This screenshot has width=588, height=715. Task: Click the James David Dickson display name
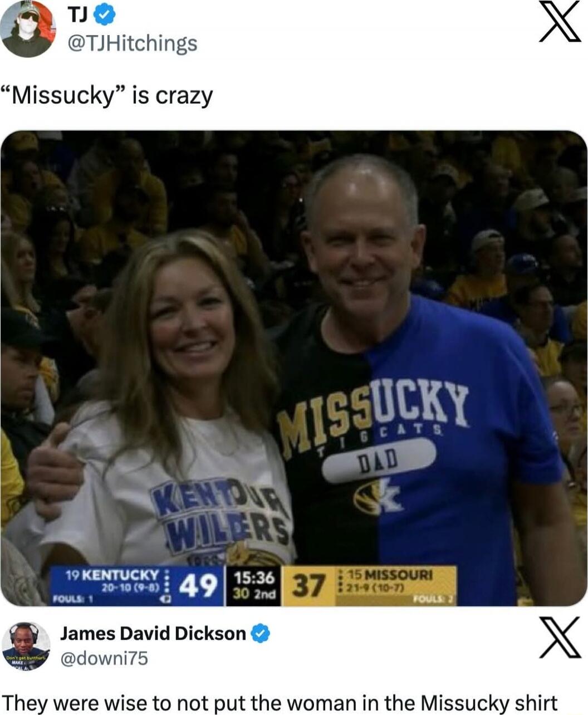click(153, 633)
